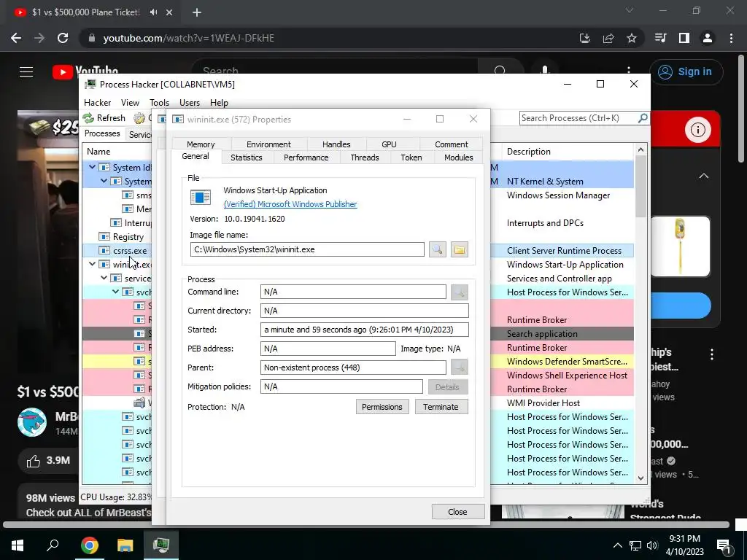Click the Search Processes input field
The width and height of the screenshot is (747, 560).
(x=578, y=117)
